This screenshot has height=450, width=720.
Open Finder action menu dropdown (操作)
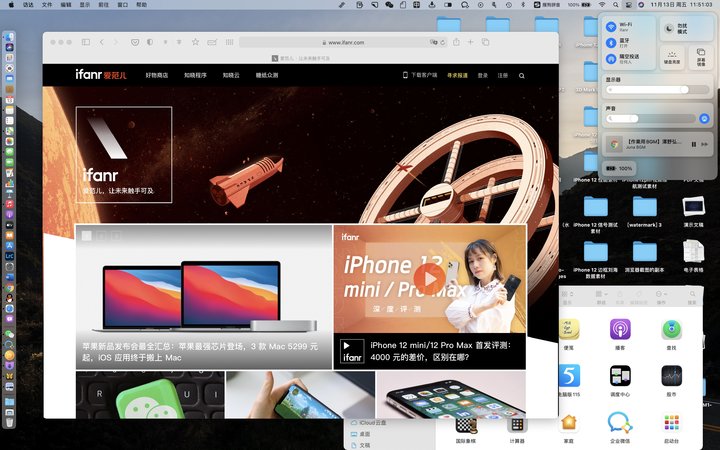[x=661, y=296]
